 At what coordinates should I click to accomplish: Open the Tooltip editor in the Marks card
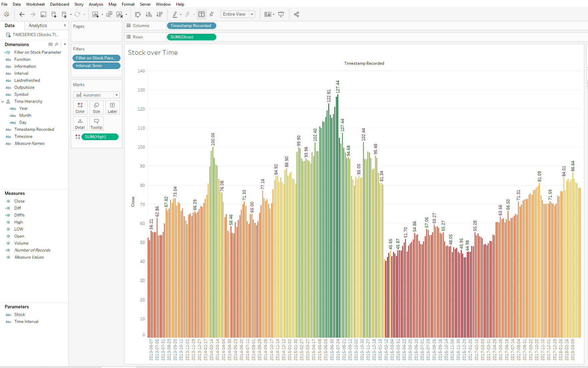click(96, 123)
